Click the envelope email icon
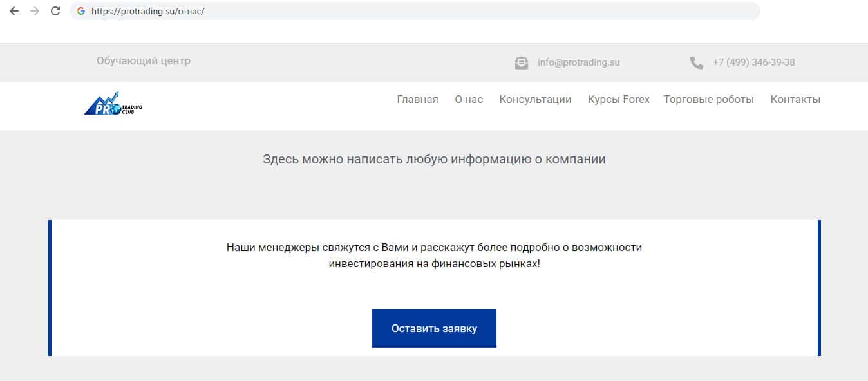The height and width of the screenshot is (381, 868). (522, 63)
